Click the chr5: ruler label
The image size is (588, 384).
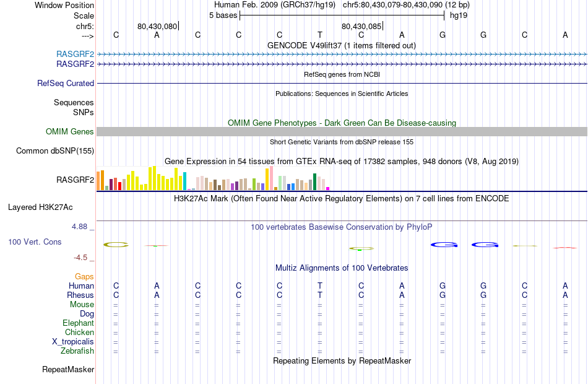click(x=85, y=26)
